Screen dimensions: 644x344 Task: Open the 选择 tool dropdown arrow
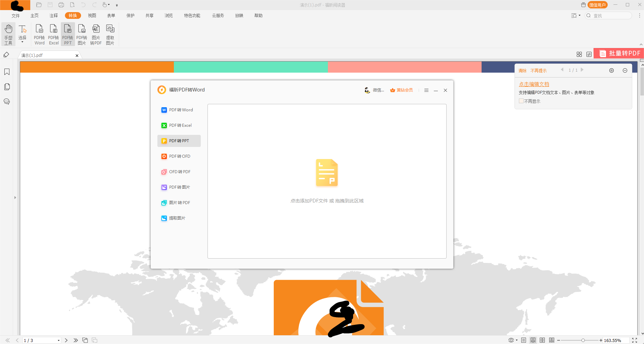[23, 42]
